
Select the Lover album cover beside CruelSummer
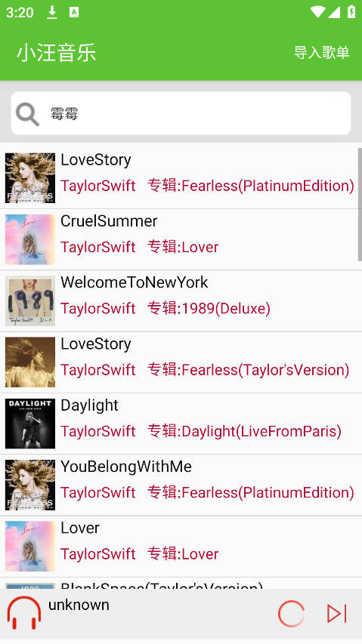(30, 239)
